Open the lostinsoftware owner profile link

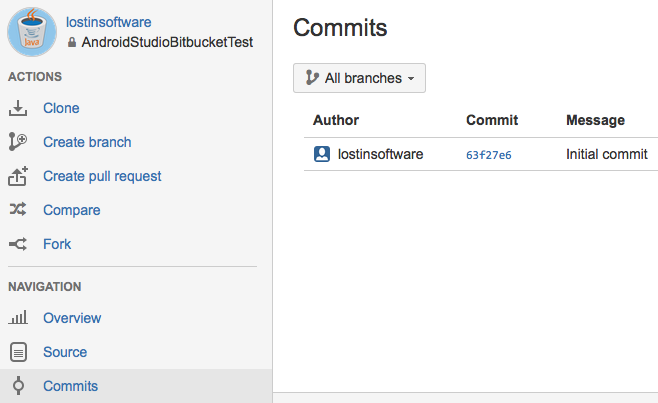click(108, 22)
